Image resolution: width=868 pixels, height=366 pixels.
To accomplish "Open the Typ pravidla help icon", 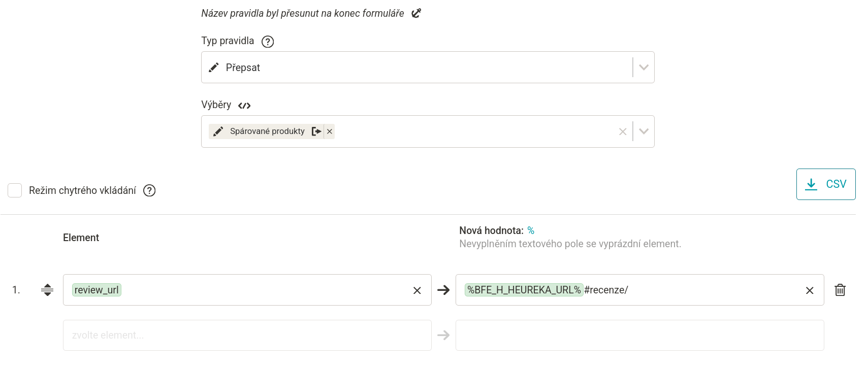I will 268,42.
